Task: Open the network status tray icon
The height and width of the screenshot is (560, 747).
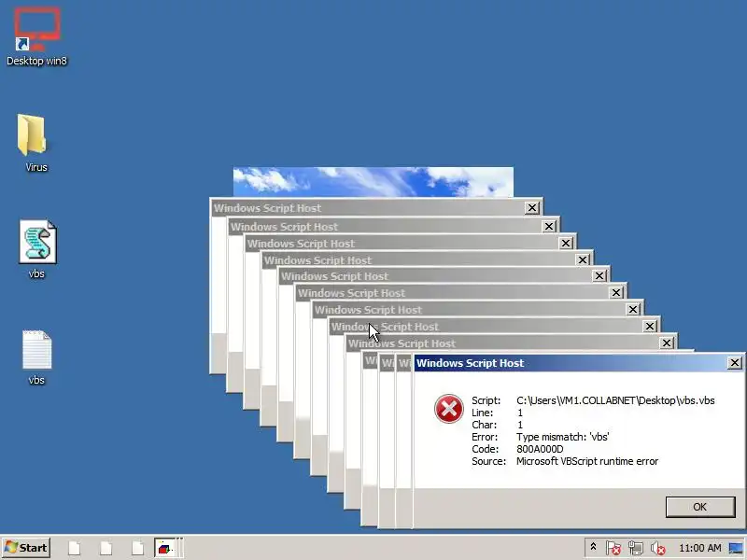Action: tap(636, 548)
